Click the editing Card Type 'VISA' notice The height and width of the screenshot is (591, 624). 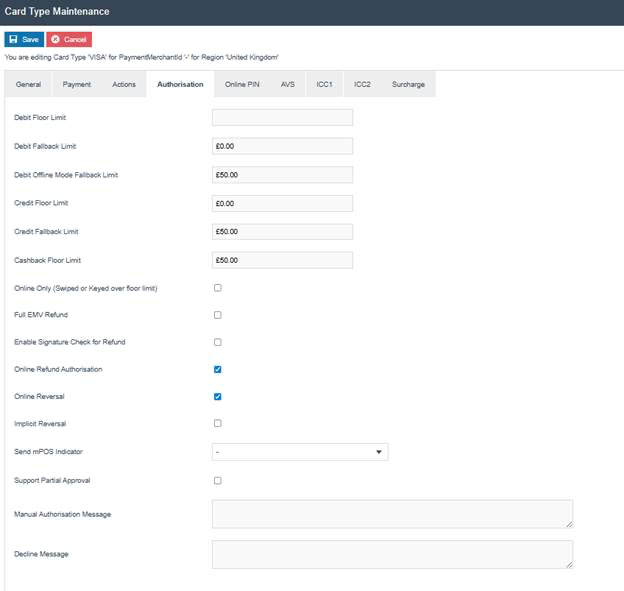click(141, 57)
